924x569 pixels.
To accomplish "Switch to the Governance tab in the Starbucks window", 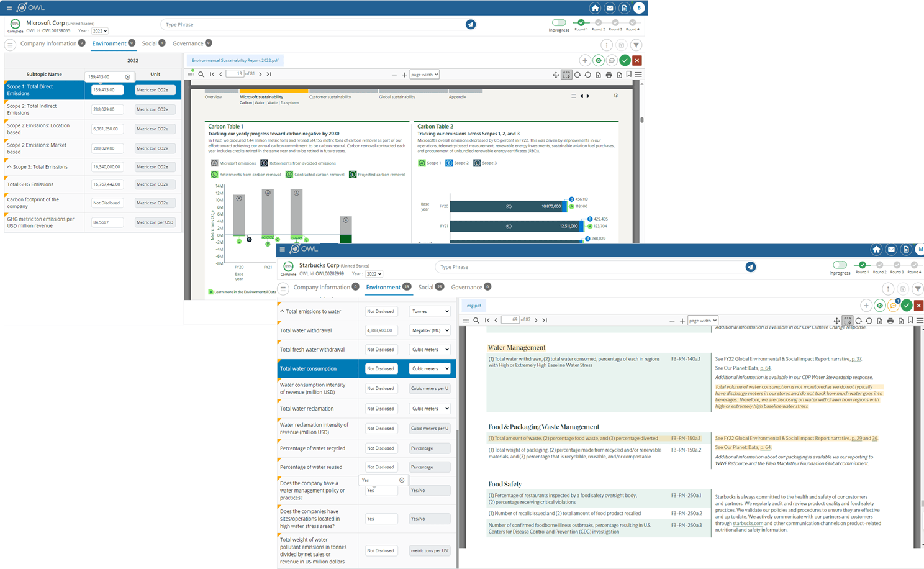I will coord(466,287).
